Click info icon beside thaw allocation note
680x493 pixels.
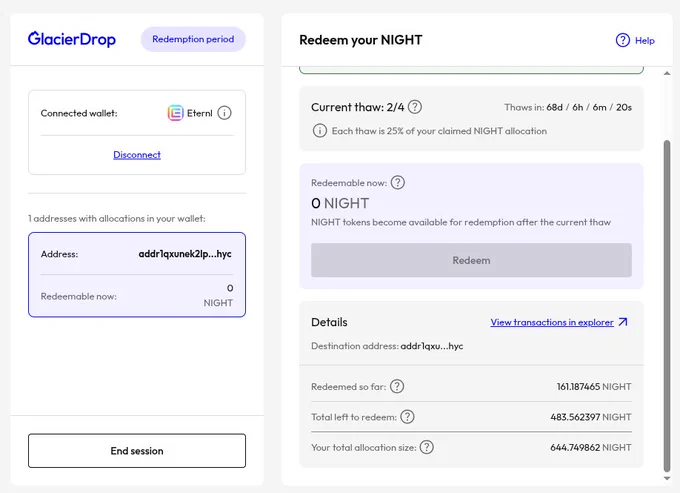[320, 131]
